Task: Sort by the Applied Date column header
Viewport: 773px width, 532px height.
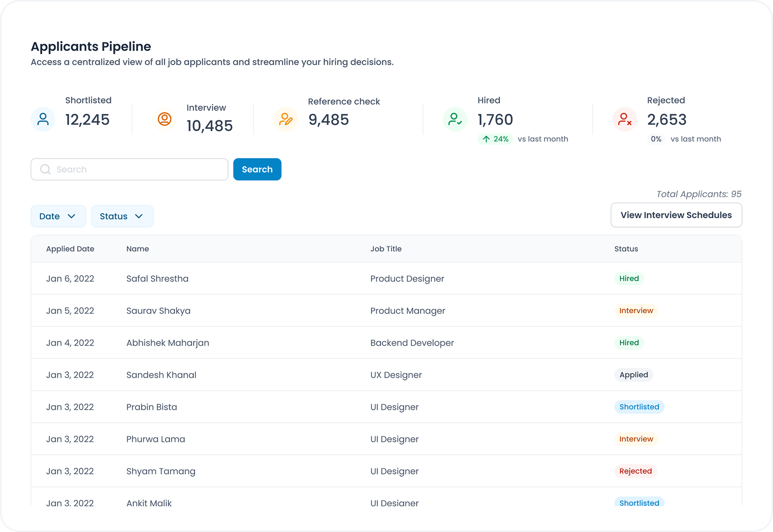Action: click(70, 249)
